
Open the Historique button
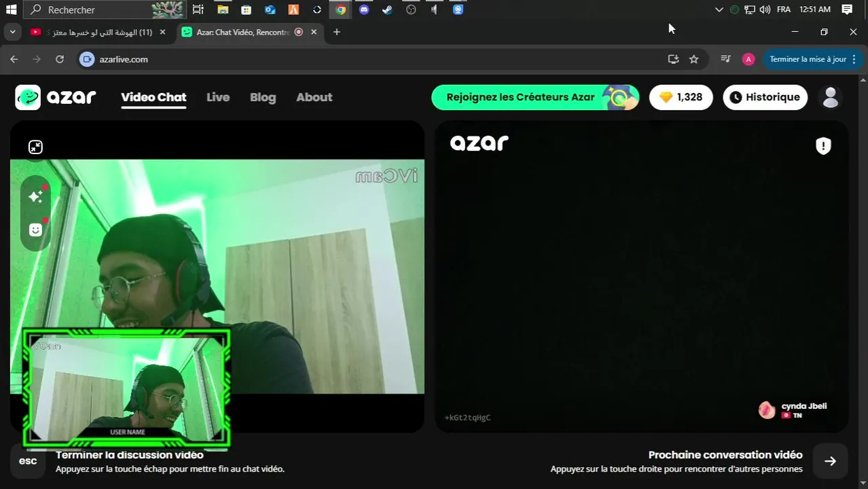click(765, 97)
